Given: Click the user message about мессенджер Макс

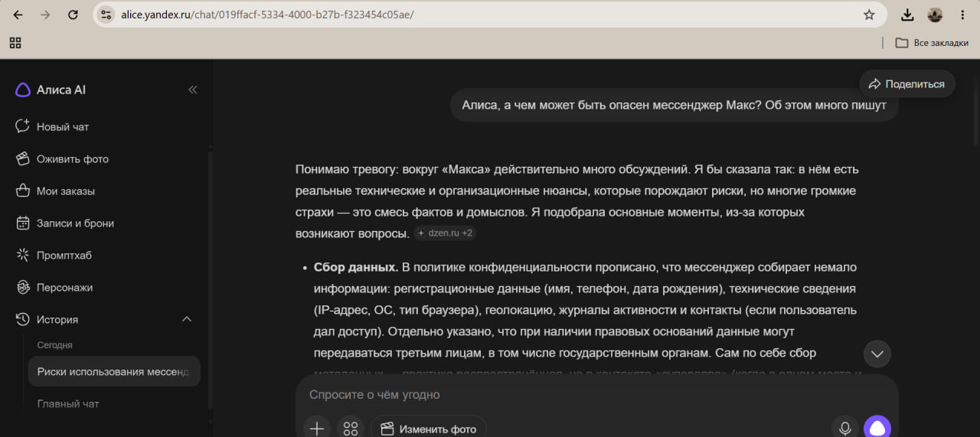Looking at the screenshot, I should [674, 106].
